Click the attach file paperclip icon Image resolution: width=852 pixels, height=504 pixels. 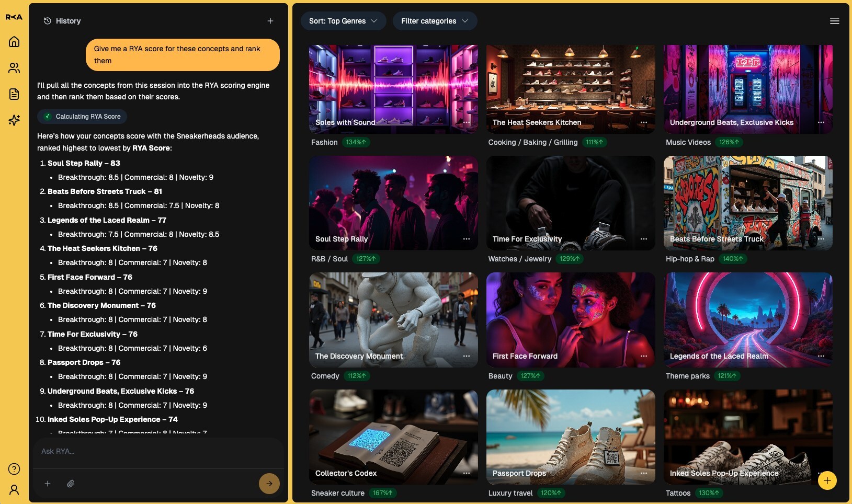(x=71, y=484)
